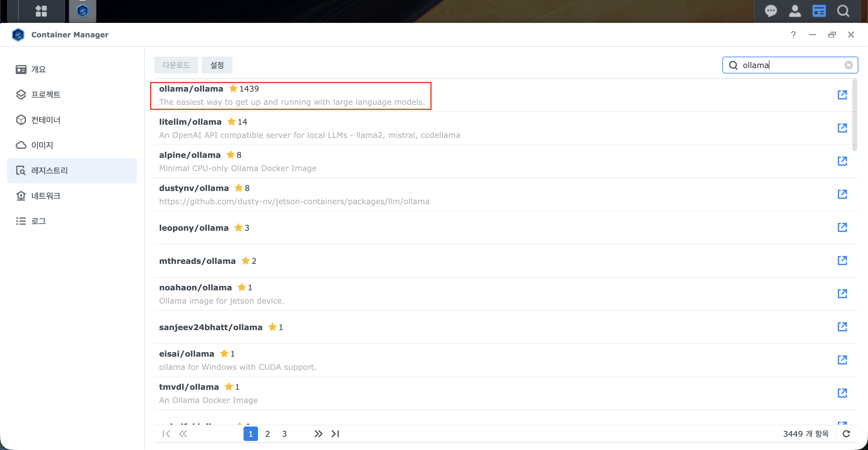868x450 pixels.
Task: Open external link for ollama/ollama image
Action: pos(842,95)
